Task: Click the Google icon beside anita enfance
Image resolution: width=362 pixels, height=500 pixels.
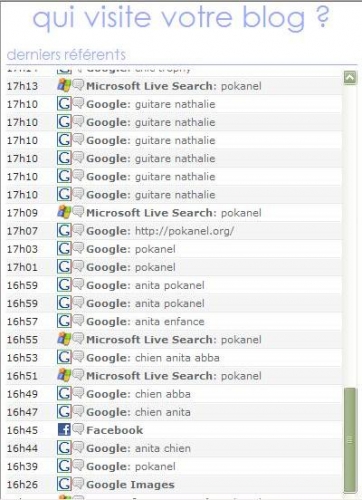Action: click(64, 321)
